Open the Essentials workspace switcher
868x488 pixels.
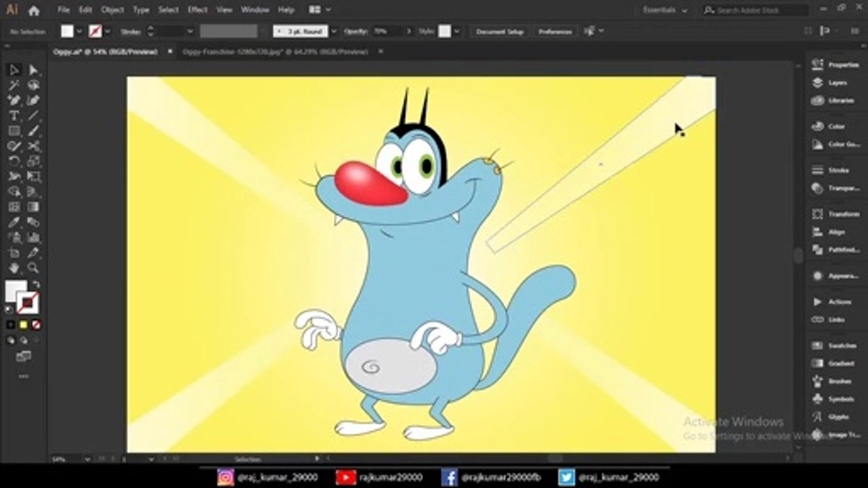click(x=664, y=10)
